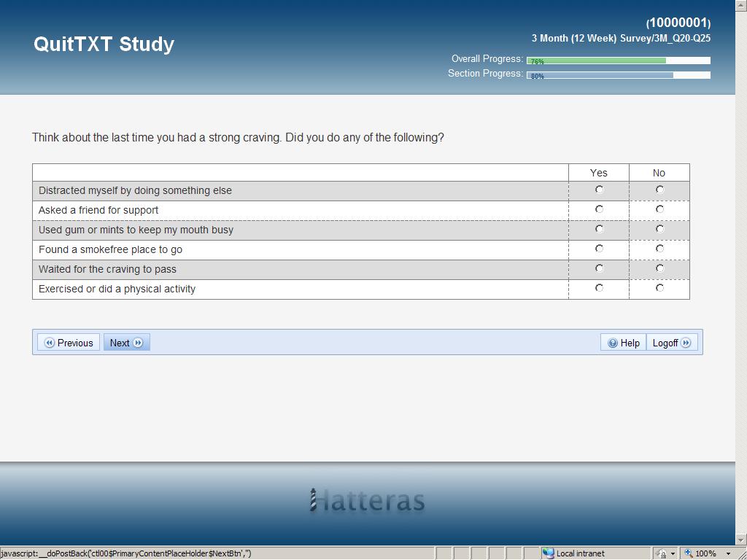
Task: Click the QuitTXT Study title
Action: tap(104, 44)
